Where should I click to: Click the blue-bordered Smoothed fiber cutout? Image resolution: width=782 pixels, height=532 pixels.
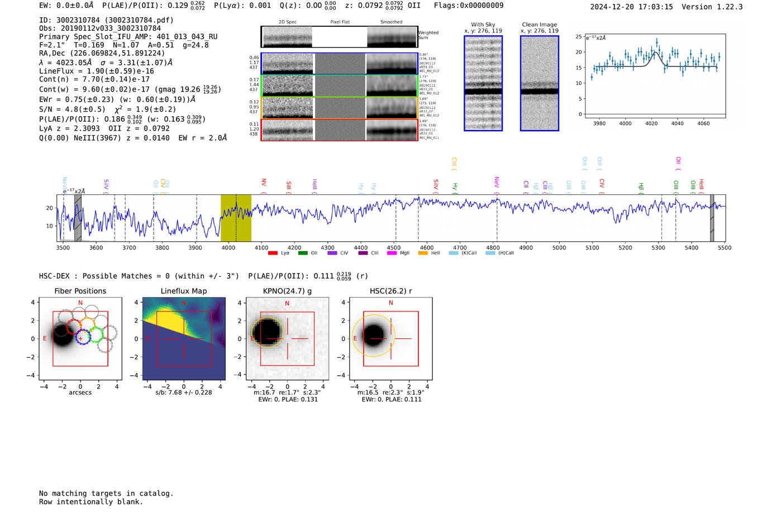392,64
